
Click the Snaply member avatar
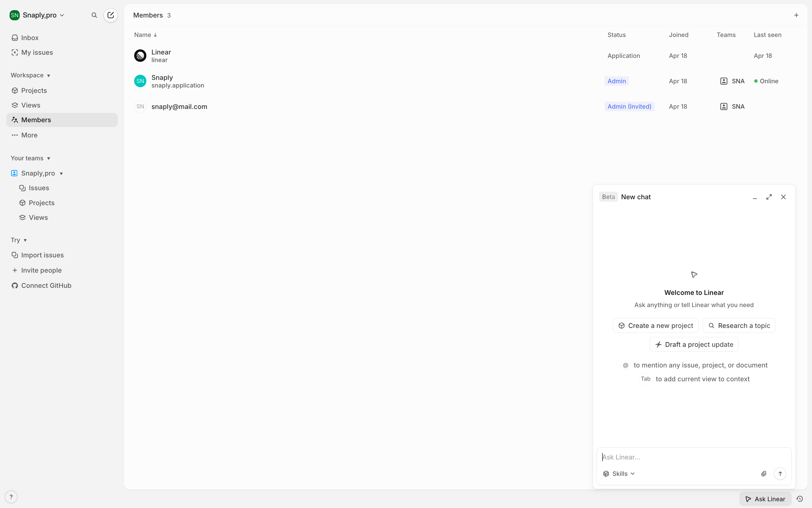point(140,81)
